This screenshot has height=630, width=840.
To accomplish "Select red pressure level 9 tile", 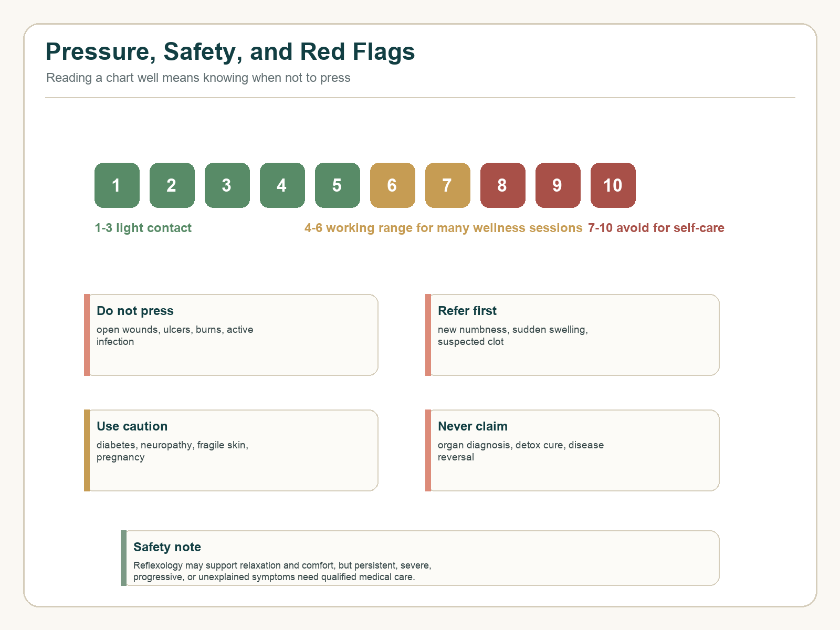I will (558, 185).
